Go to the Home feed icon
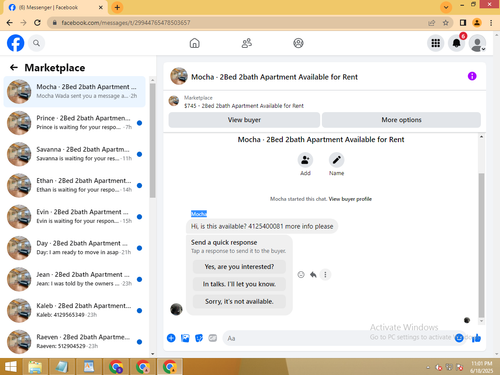 tap(194, 43)
